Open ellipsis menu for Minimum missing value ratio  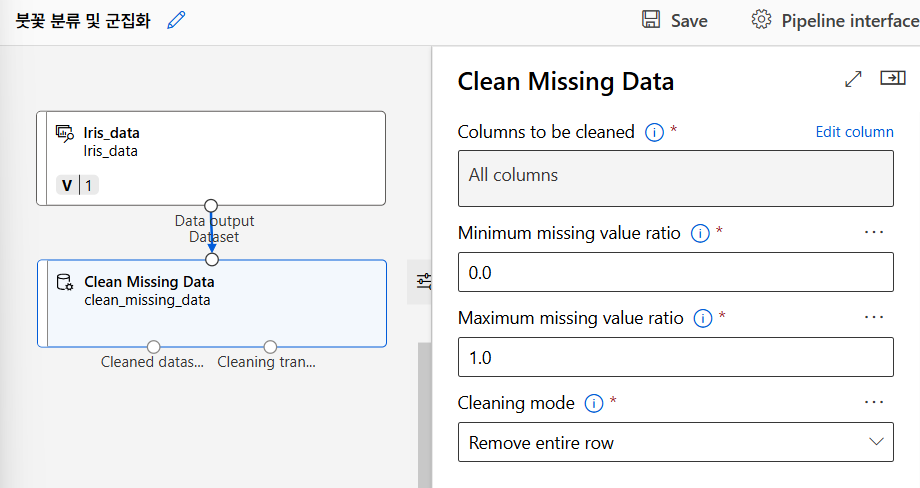[x=874, y=232]
